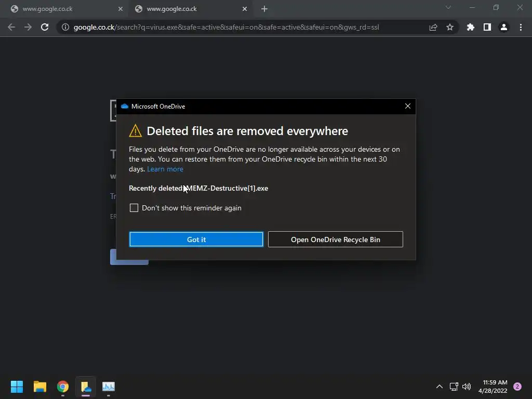Open the Windows Start menu

coord(17,387)
